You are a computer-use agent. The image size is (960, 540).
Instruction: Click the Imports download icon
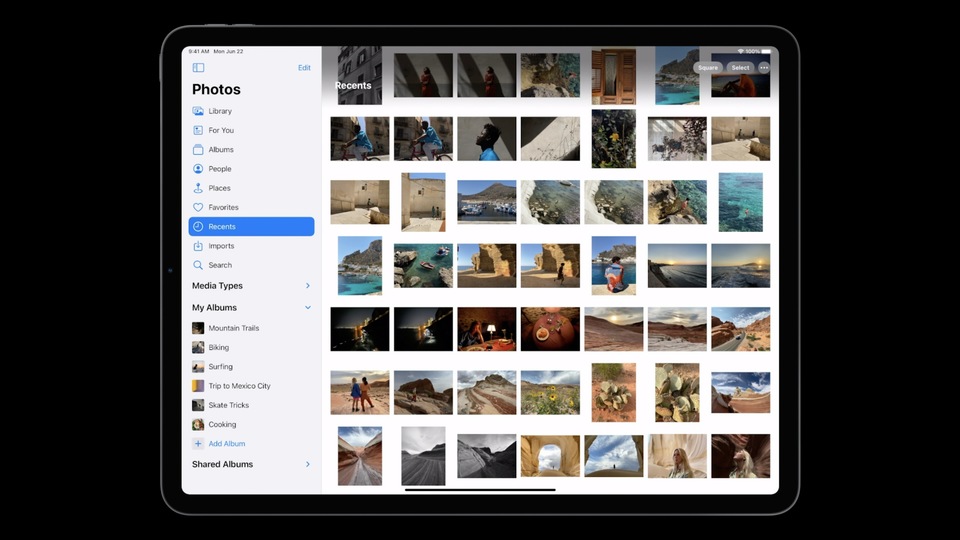coord(198,246)
